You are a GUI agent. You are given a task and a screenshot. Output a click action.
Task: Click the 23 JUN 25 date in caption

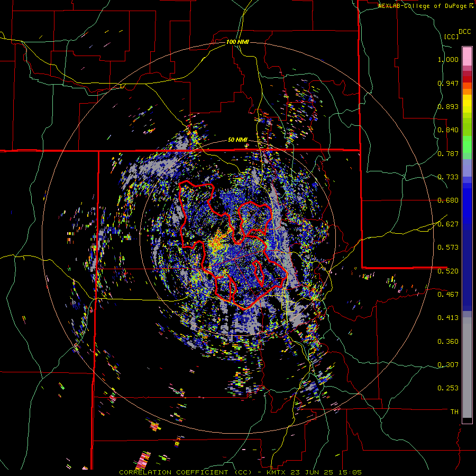pyautogui.click(x=312, y=472)
